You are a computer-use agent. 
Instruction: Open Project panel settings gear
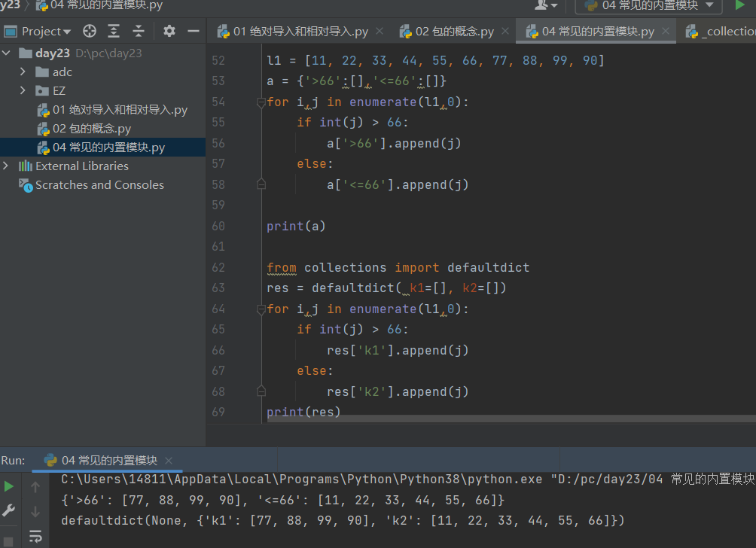coord(169,31)
